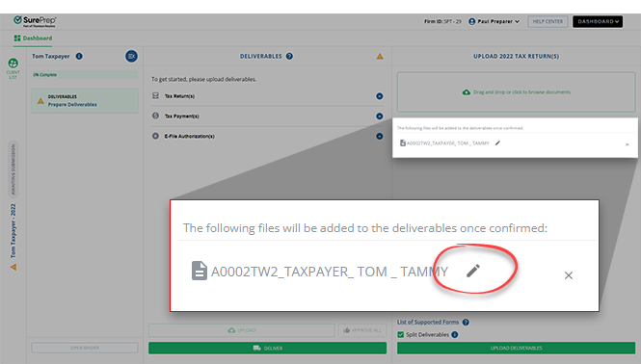The width and height of the screenshot is (641, 364).
Task: Click the greyed UPLOAD button
Action: (242, 330)
